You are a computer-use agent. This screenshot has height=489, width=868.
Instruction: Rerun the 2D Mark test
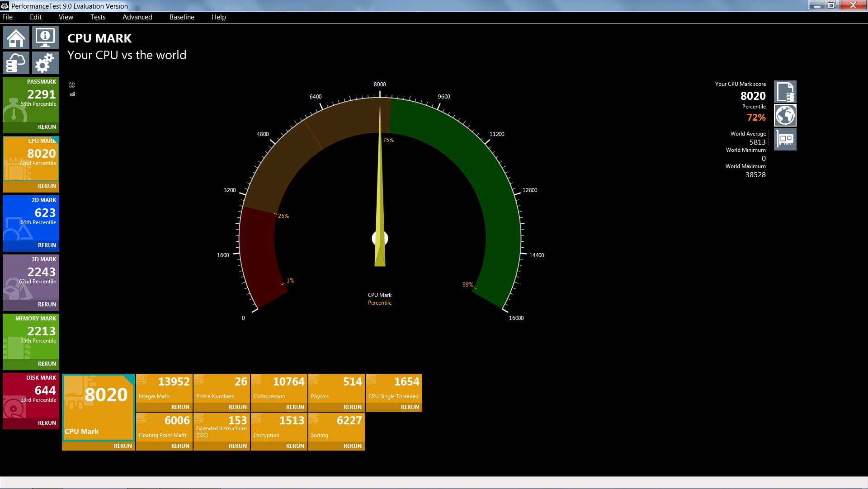(47, 245)
